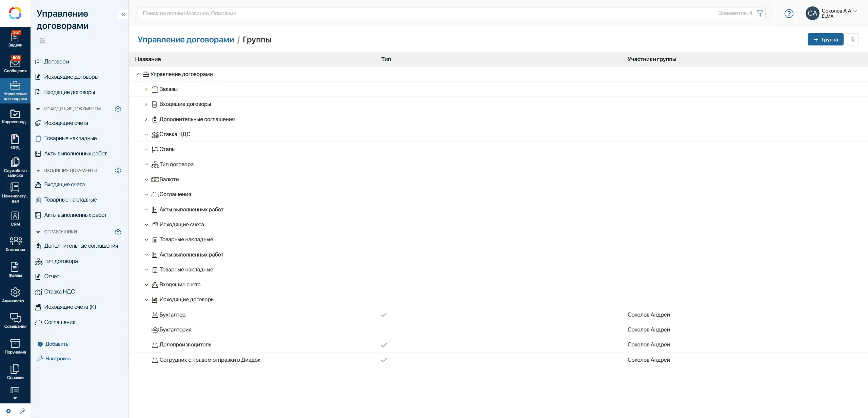
Task: Expand the Заказы tree node
Action: (x=146, y=89)
